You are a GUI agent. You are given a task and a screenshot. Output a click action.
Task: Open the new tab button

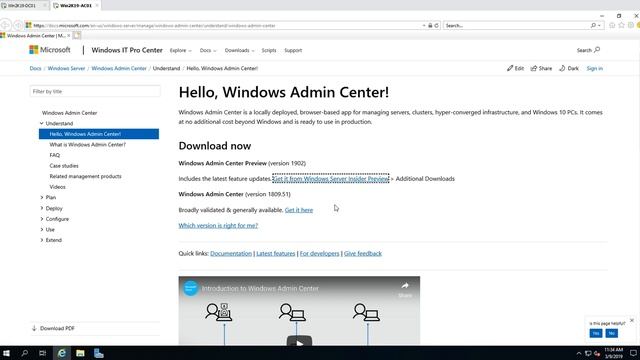[x=77, y=36]
